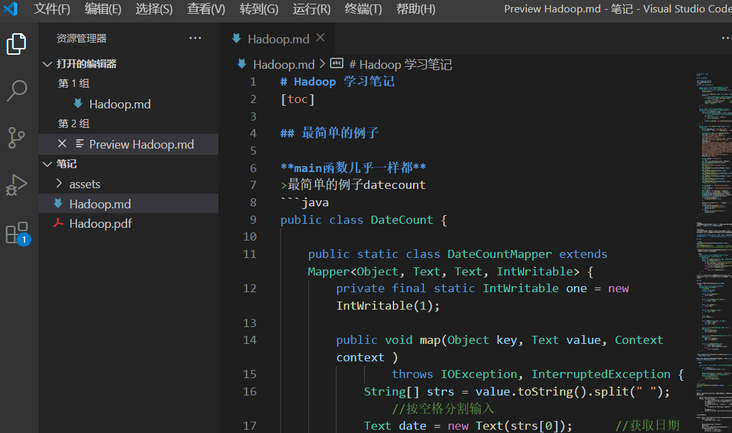Click heading '## 最简单的例子' on line 4

coord(329,133)
